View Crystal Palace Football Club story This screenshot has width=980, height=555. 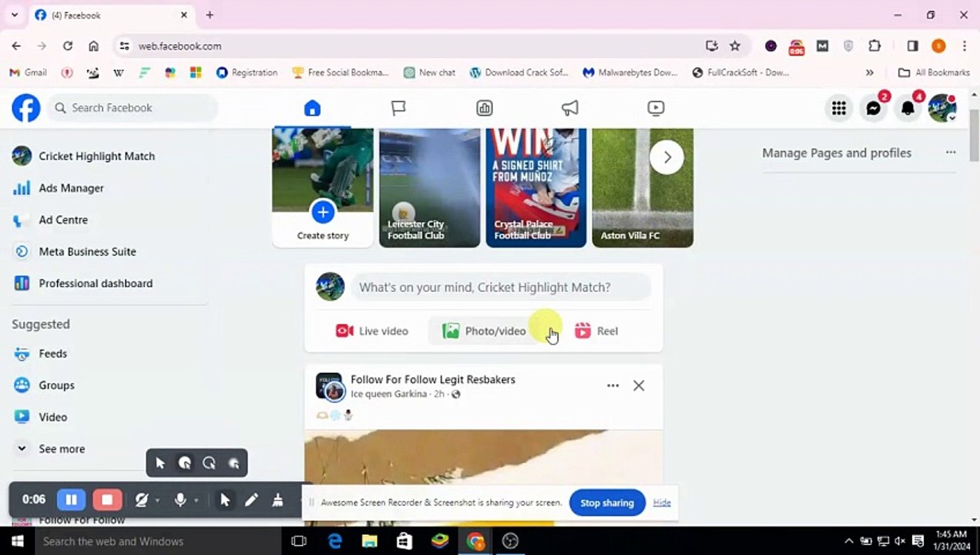point(536,187)
